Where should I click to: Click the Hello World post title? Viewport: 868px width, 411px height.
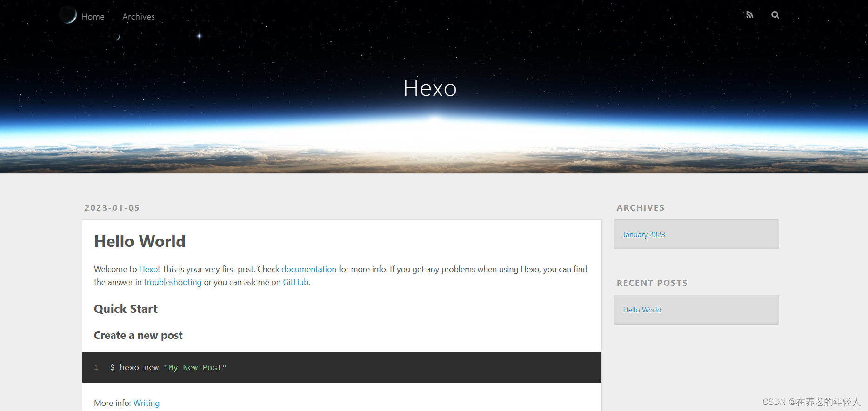[x=140, y=241]
